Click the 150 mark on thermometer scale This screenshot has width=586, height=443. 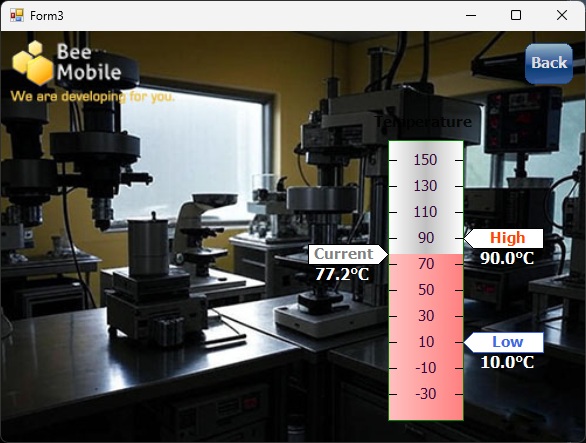[425, 160]
